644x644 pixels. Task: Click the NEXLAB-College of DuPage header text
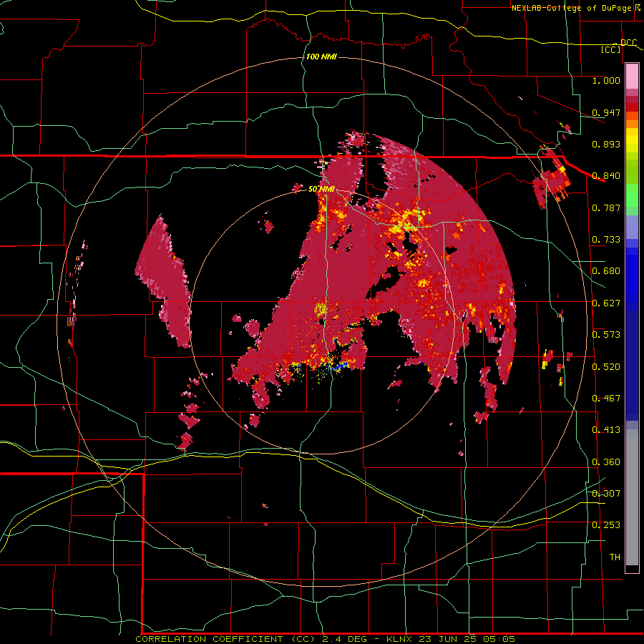click(571, 8)
